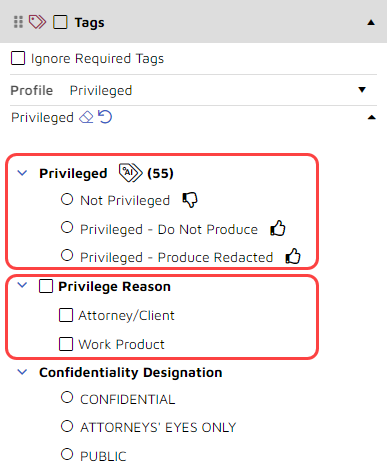Click the thumbs-down icon beside Not Privileged

point(190,200)
